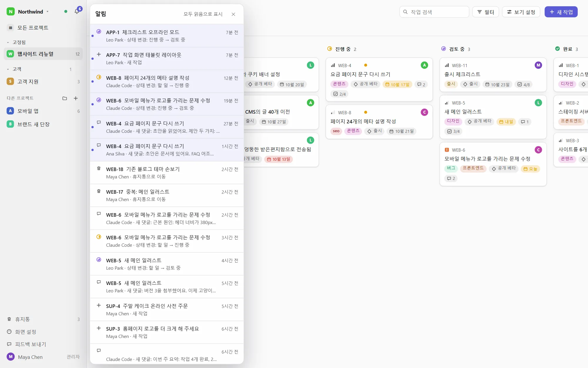Select the 웹사이트 리뉴얼 project
This screenshot has width=588, height=368.
(43, 54)
